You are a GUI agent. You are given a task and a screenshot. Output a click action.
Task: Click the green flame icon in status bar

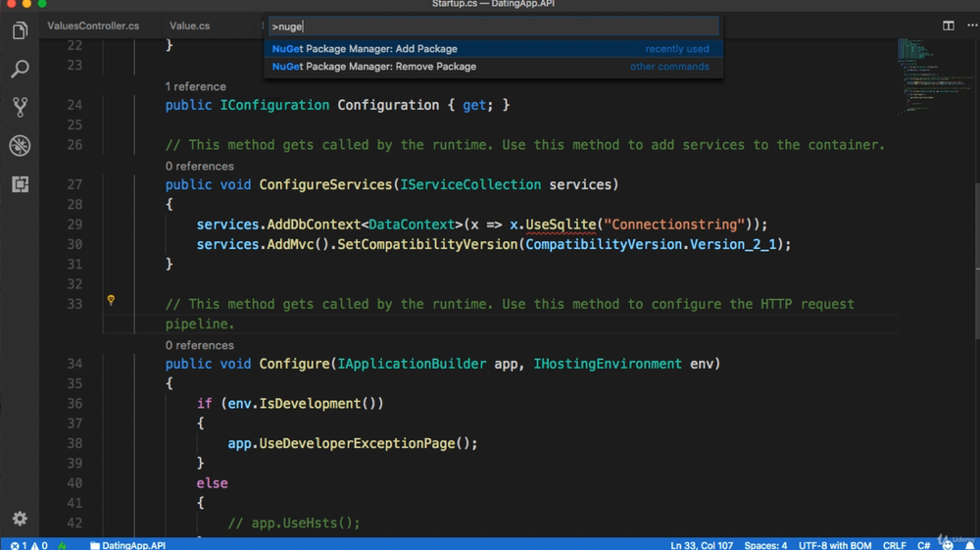[x=62, y=545]
